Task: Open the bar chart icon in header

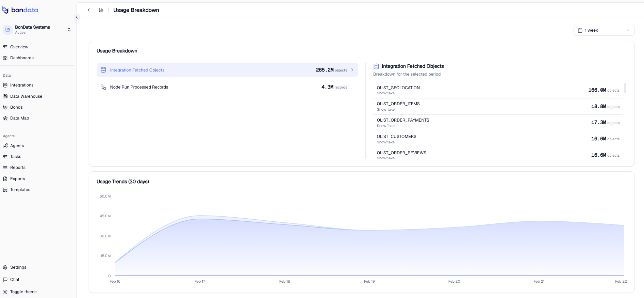Action: tap(101, 10)
